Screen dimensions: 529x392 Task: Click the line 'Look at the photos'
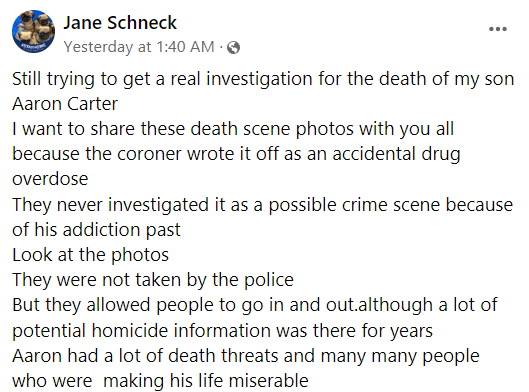coord(90,255)
